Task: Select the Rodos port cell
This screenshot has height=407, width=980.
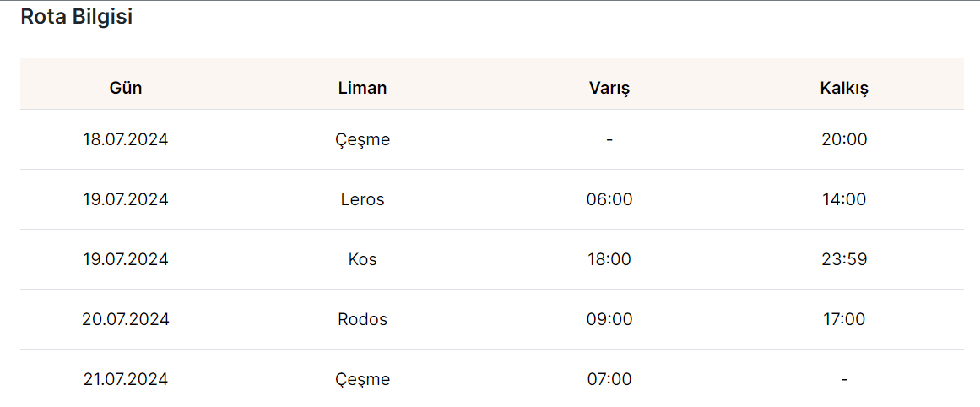Action: (x=362, y=319)
